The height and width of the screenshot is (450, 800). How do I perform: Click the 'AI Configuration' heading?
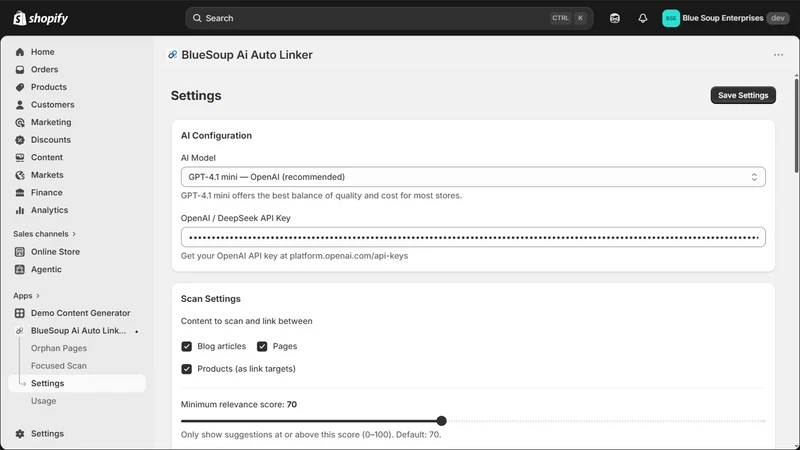pyautogui.click(x=216, y=136)
